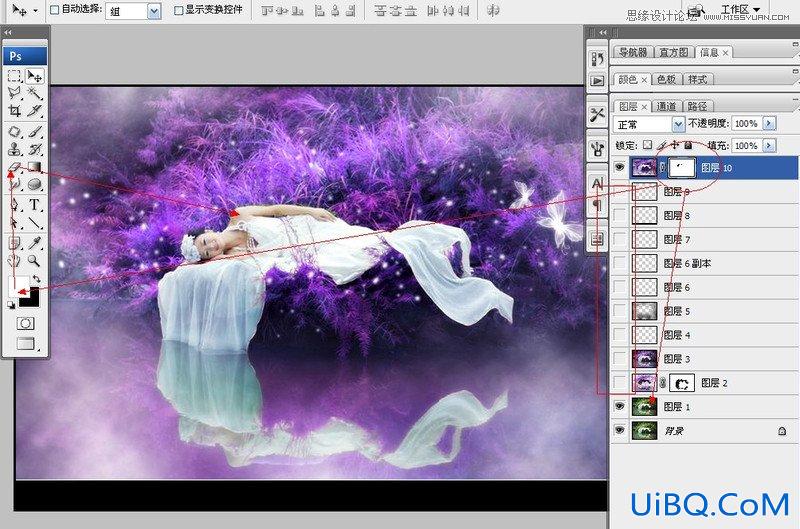The width and height of the screenshot is (800, 529).
Task: Select the History Brush tool
Action: coord(34,149)
